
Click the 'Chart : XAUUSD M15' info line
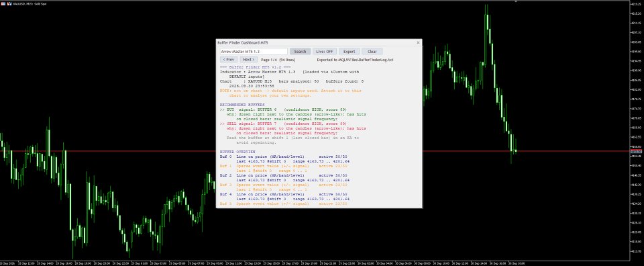(292, 81)
